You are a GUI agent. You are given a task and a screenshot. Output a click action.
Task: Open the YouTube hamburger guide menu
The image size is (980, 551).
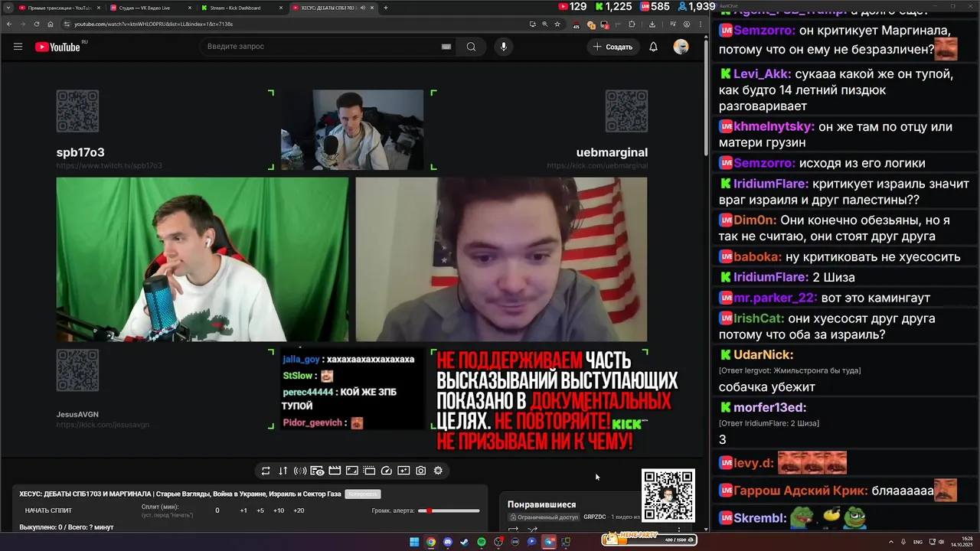coord(18,47)
